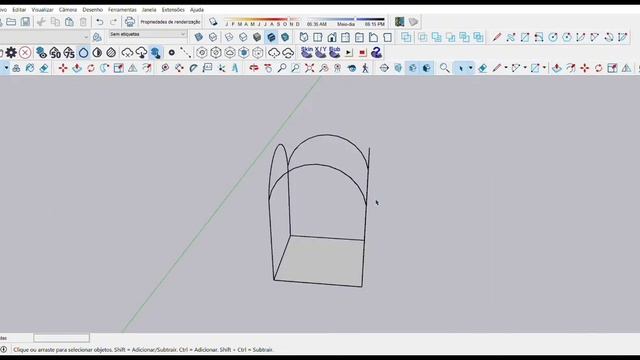Click the Print icon
Viewport: 640px width, 360px height.
(x=130, y=22)
